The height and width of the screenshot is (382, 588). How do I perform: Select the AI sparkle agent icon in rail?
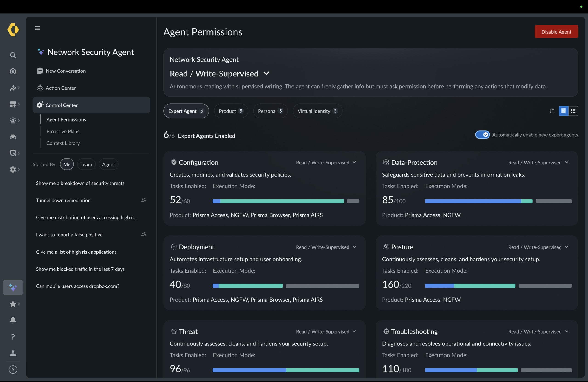(x=13, y=288)
